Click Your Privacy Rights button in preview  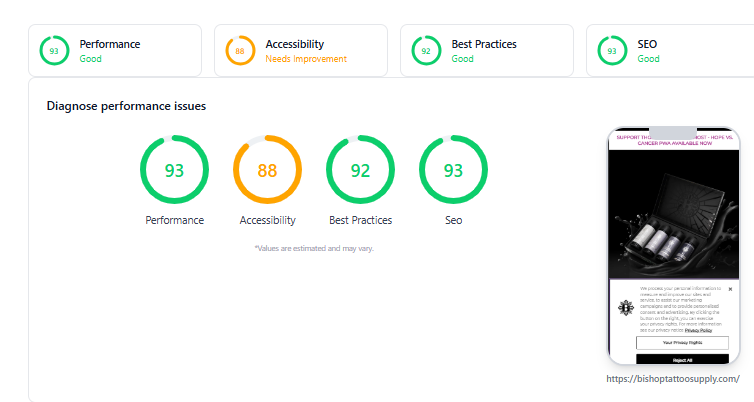pos(682,343)
